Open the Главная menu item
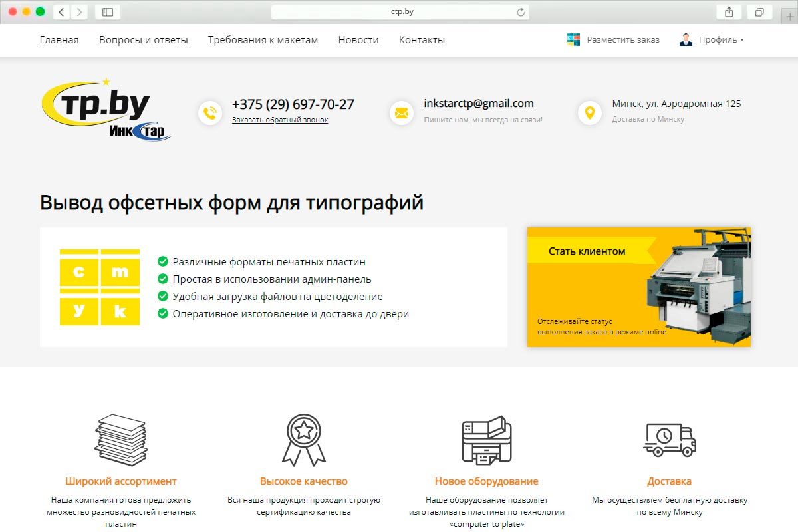Screen dimensions: 798x532 tap(59, 39)
